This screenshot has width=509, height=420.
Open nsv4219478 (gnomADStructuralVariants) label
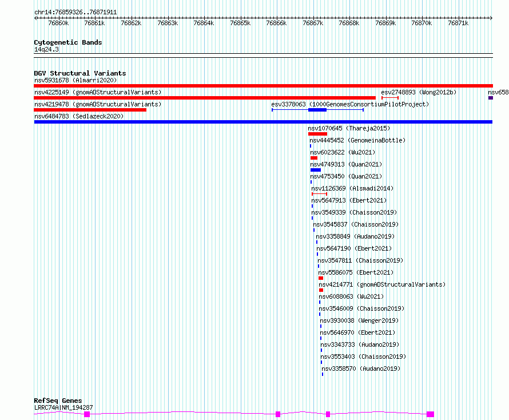pos(98,104)
